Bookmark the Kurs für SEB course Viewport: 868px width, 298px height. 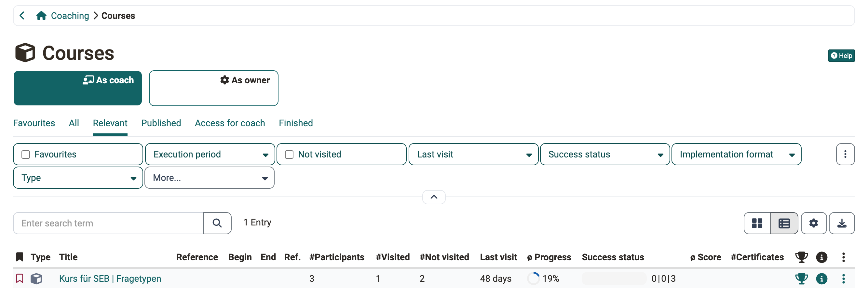20,278
